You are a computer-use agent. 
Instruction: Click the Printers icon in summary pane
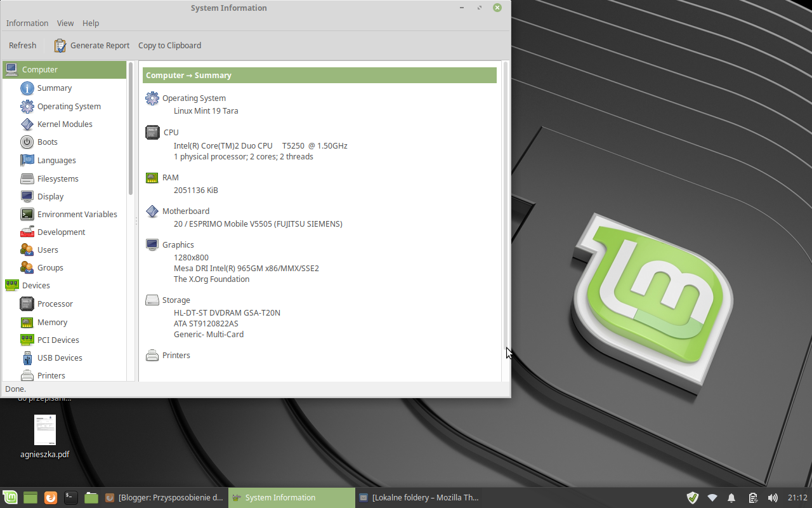(152, 355)
